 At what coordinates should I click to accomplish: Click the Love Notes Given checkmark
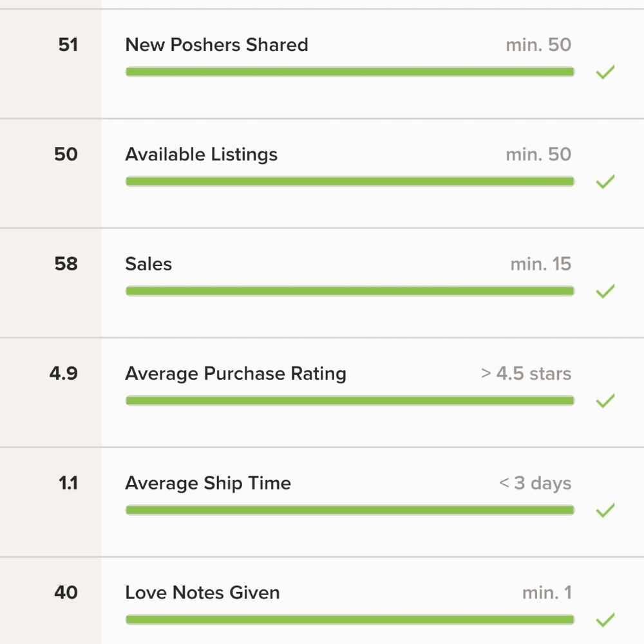coord(605,620)
